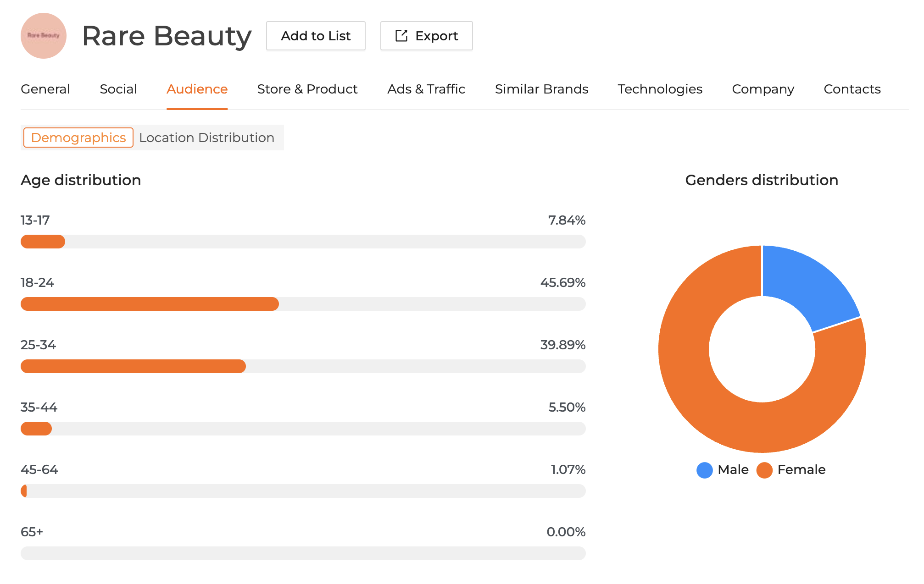Image resolution: width=924 pixels, height=584 pixels.
Task: Open the Technologies section
Action: click(x=660, y=89)
